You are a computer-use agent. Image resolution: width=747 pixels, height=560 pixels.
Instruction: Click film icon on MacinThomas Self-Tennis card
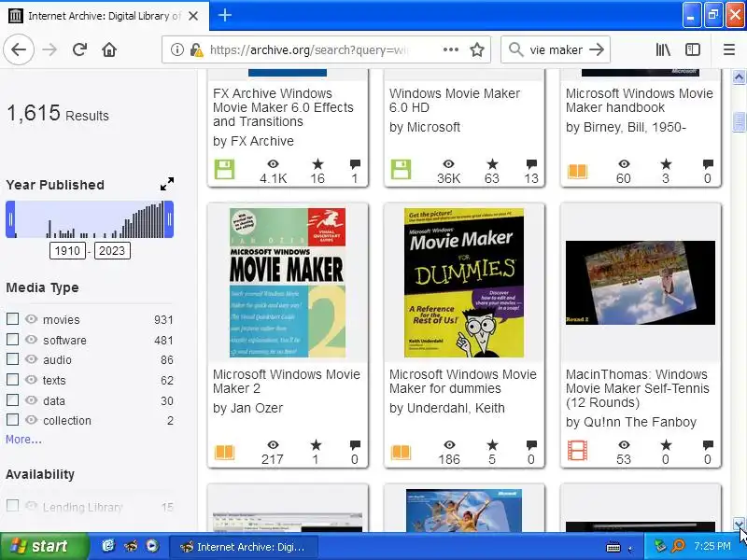coord(577,451)
